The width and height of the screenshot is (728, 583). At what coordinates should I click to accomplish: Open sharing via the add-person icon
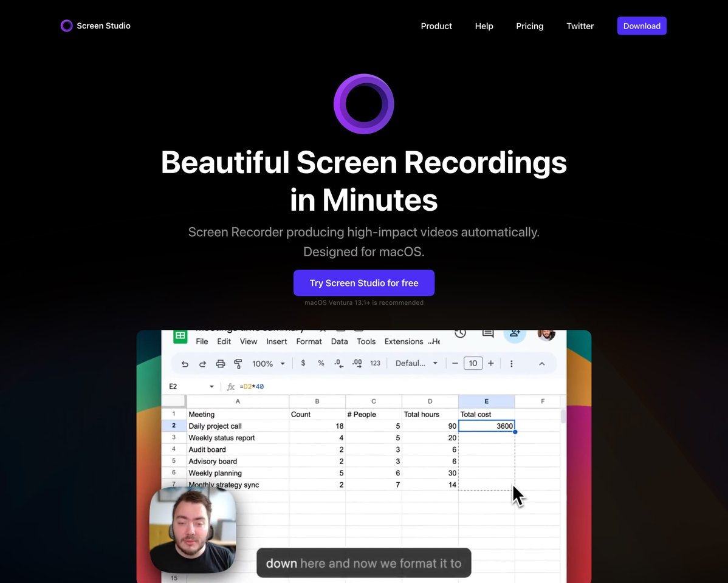[515, 333]
